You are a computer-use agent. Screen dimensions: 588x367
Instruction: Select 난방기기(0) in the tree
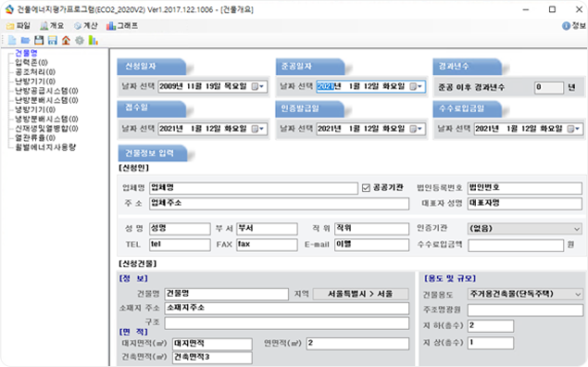pos(35,81)
